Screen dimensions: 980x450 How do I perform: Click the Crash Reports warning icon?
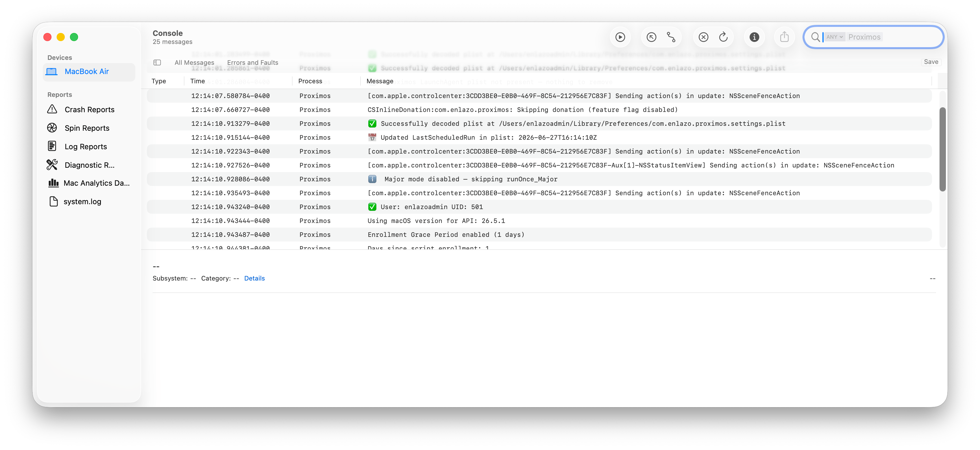(52, 109)
